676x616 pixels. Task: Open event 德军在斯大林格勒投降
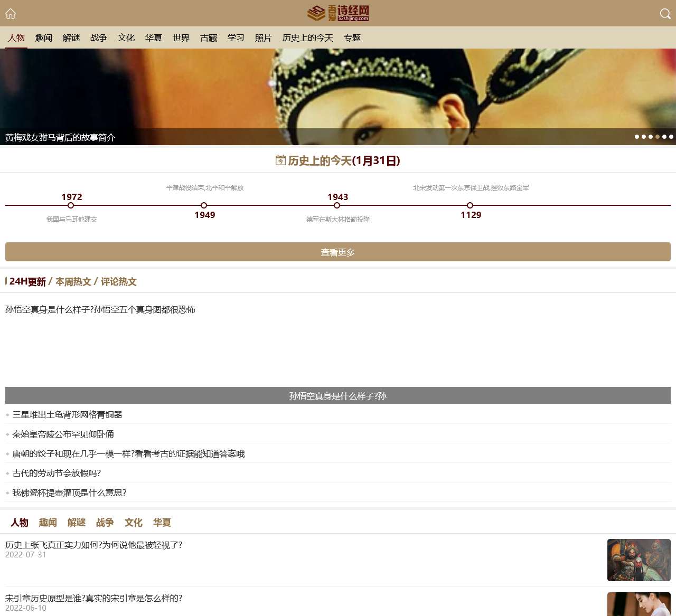338,219
